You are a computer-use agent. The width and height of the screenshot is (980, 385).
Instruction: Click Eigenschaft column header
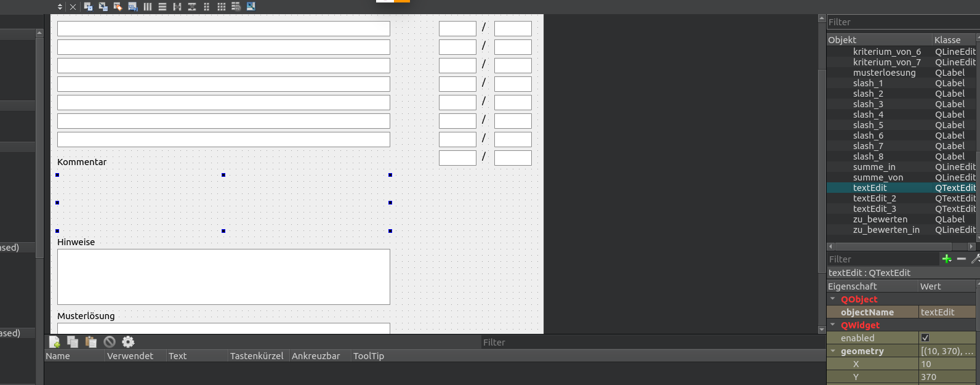click(872, 286)
